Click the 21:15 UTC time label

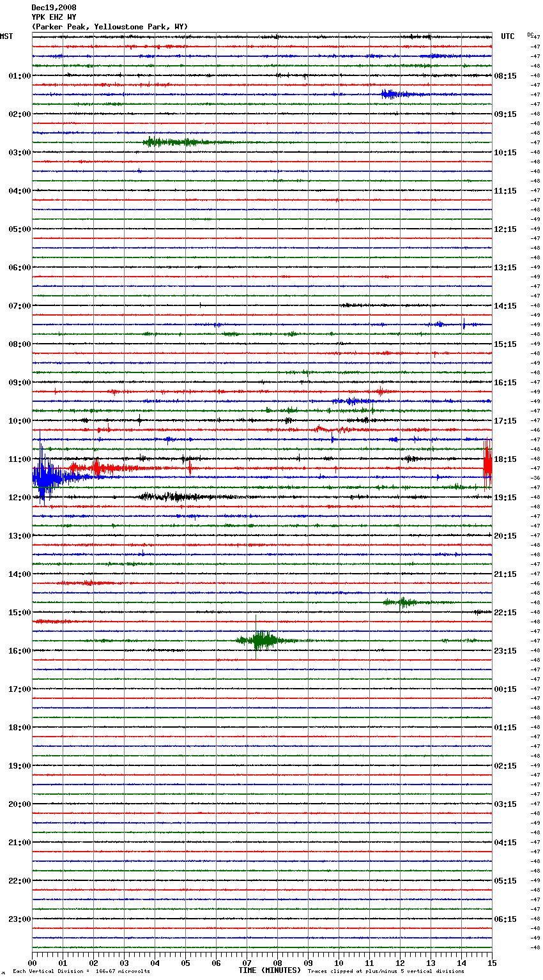point(505,574)
